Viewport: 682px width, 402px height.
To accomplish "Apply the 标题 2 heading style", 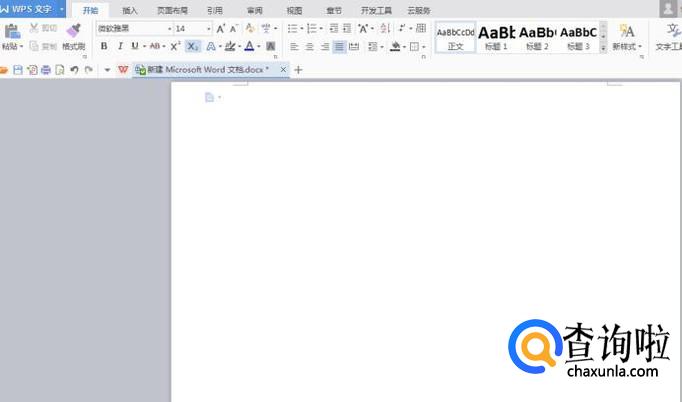I will pyautogui.click(x=537, y=38).
